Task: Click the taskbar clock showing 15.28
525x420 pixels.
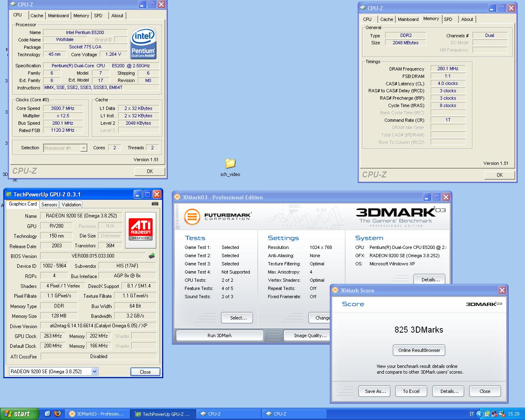Action: pos(514,414)
